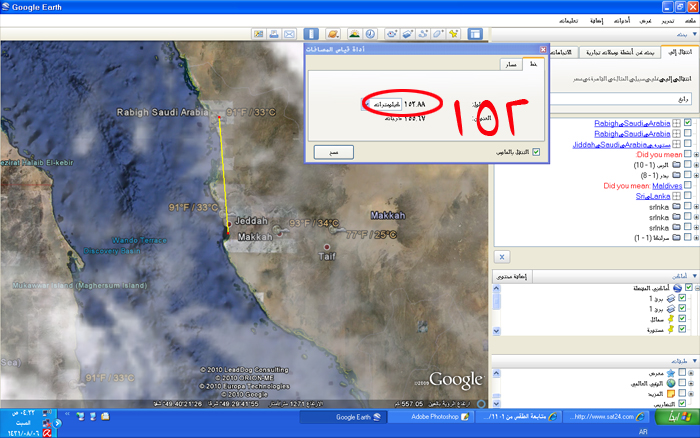Click the Record a Tour toolbar icon

tap(392, 34)
